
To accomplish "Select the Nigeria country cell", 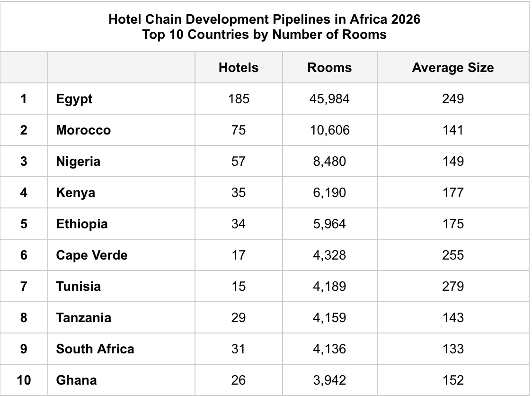I will click(78, 161).
